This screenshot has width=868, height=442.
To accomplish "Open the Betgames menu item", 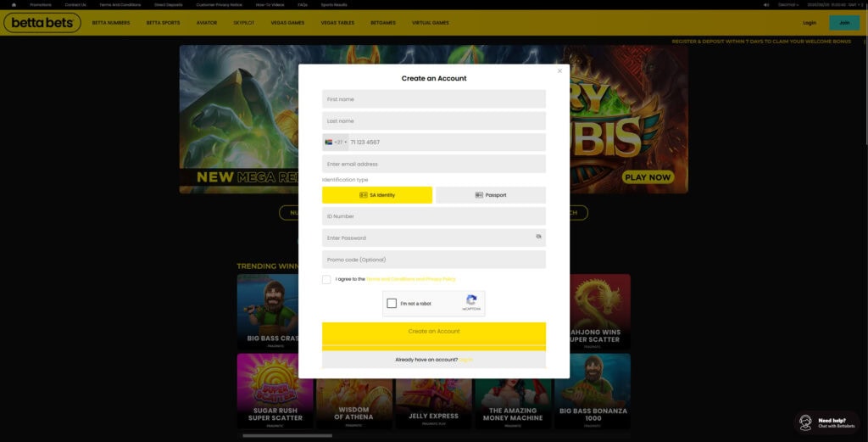I will click(383, 23).
